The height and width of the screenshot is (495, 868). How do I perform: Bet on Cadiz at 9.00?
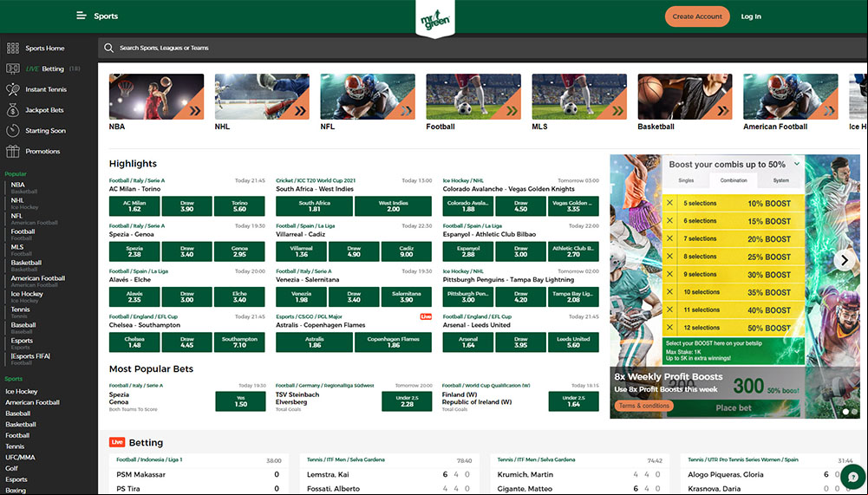[407, 251]
